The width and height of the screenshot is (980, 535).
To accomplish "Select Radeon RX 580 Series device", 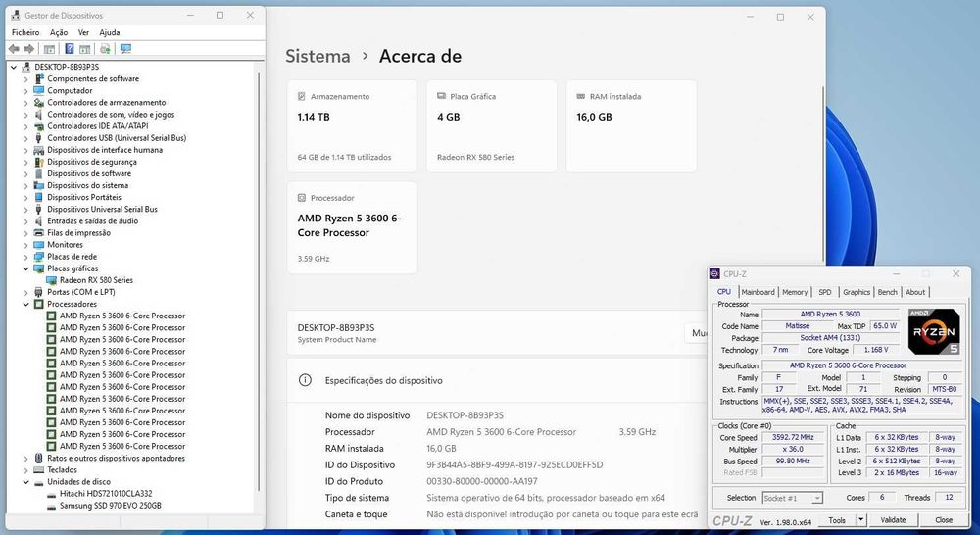I will [x=96, y=280].
